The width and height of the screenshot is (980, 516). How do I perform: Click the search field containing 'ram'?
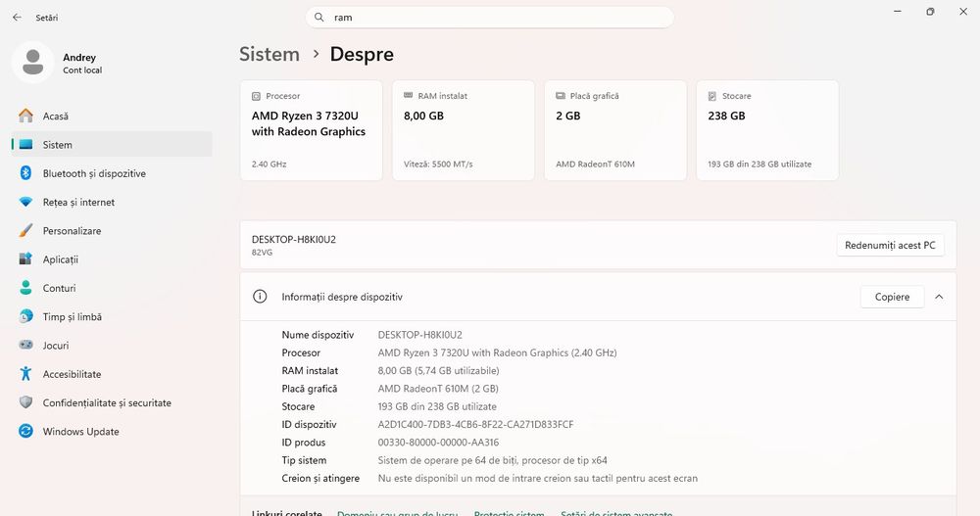(x=489, y=18)
